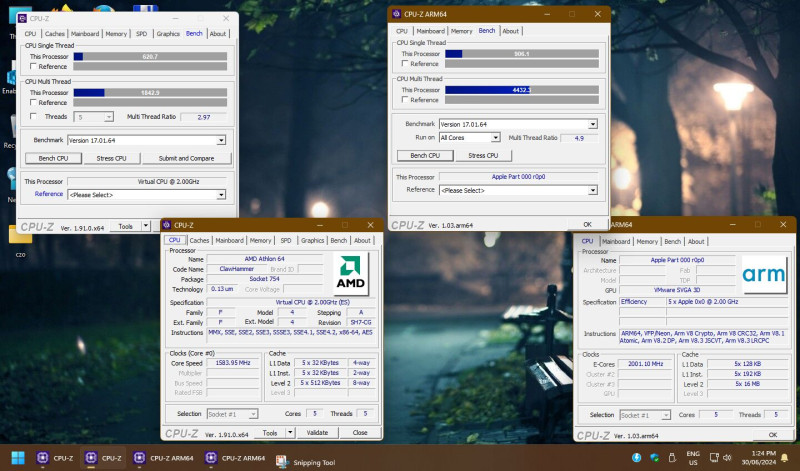Open About tab in the ARM64 CPU window

pos(696,242)
